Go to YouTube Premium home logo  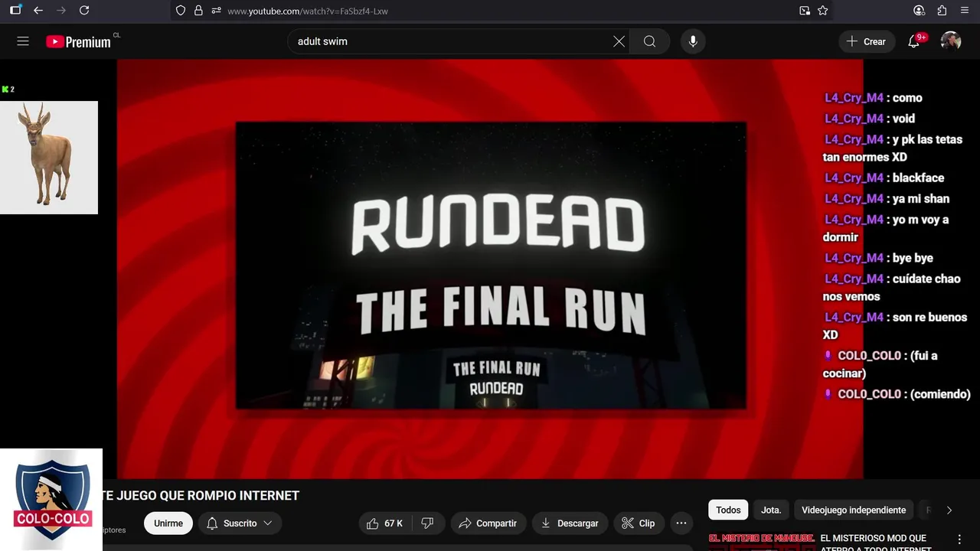[79, 42]
